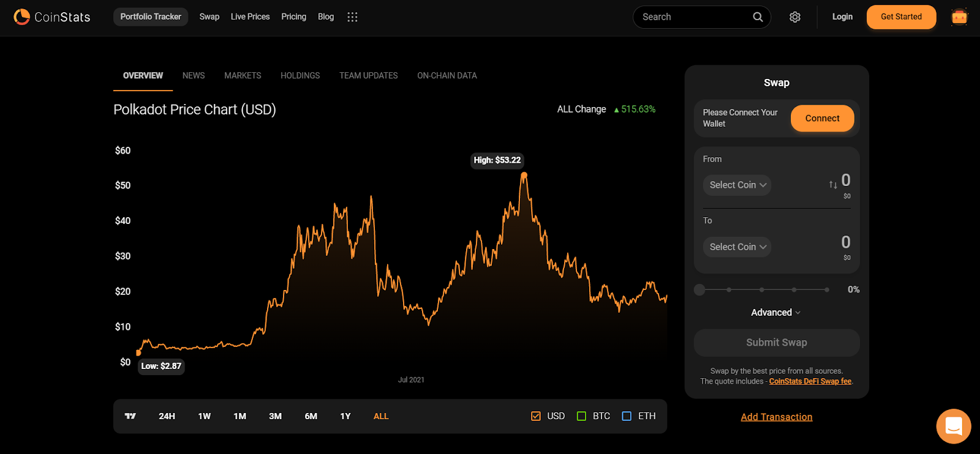Image resolution: width=980 pixels, height=454 pixels.
Task: Open the Holdings tab
Action: (300, 76)
